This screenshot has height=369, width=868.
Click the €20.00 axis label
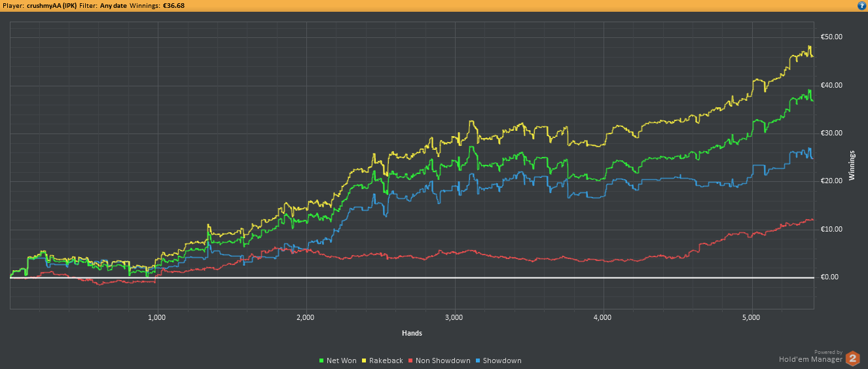point(830,181)
